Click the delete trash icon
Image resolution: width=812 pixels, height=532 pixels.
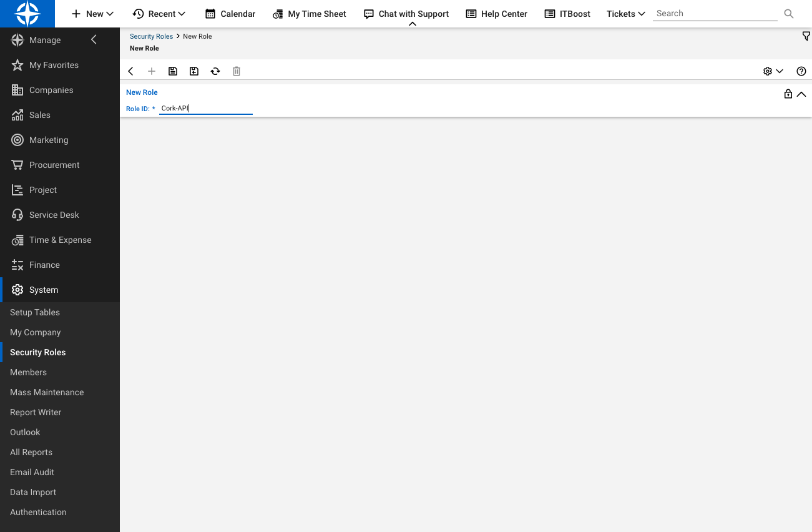[237, 71]
